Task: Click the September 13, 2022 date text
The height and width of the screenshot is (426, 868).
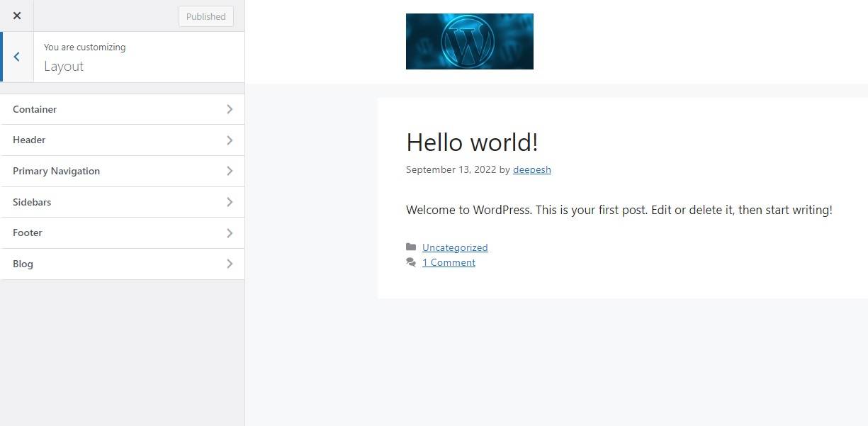Action: click(x=451, y=169)
